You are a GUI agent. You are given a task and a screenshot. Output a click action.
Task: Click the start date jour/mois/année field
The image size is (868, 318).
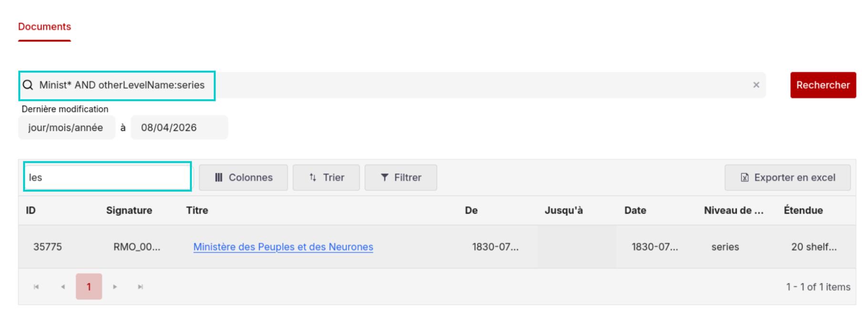pos(66,128)
